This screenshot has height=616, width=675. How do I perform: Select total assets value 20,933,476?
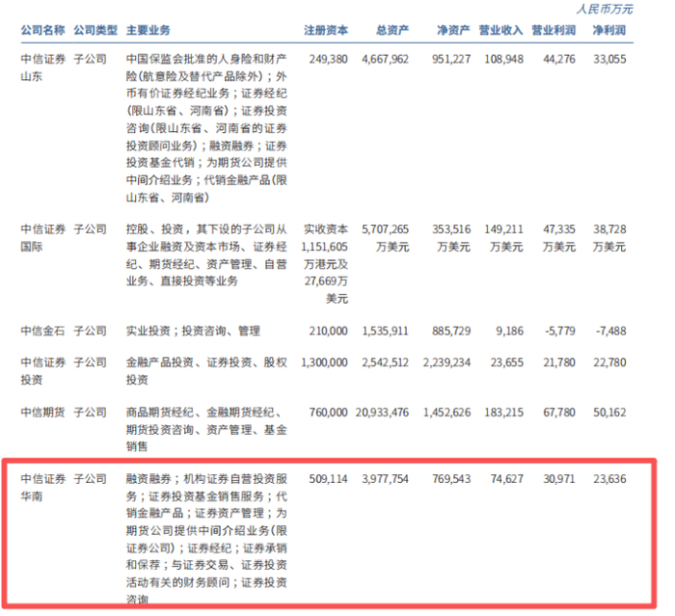pyautogui.click(x=382, y=413)
